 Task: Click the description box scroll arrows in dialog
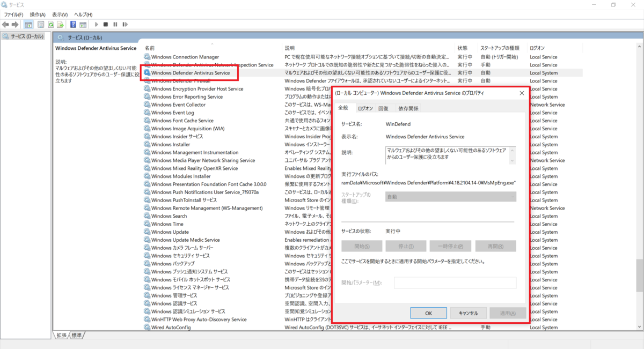512,155
